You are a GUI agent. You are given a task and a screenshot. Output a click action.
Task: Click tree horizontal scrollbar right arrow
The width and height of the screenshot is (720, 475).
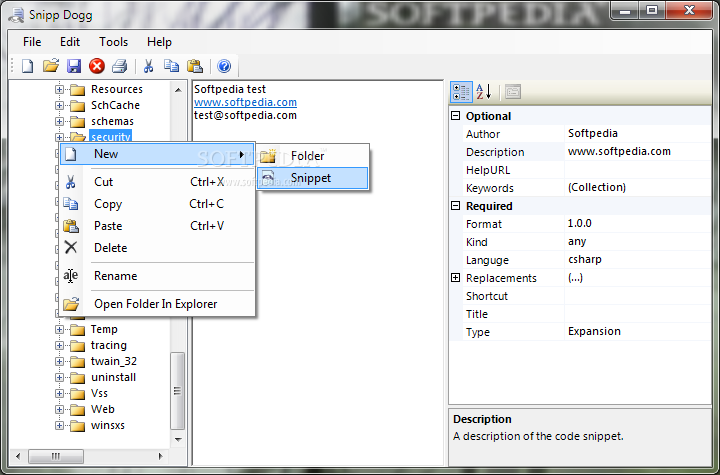tap(160, 456)
